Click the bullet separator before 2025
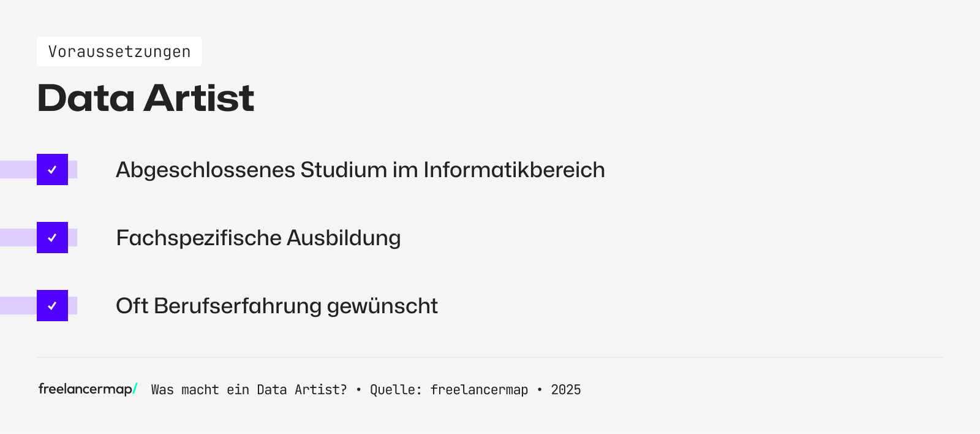980x434 pixels. (x=539, y=390)
